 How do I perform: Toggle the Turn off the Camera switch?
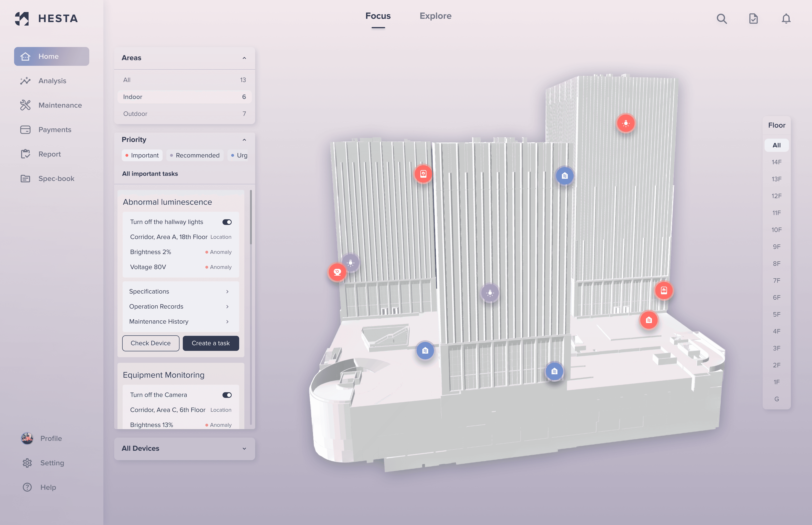(x=227, y=395)
